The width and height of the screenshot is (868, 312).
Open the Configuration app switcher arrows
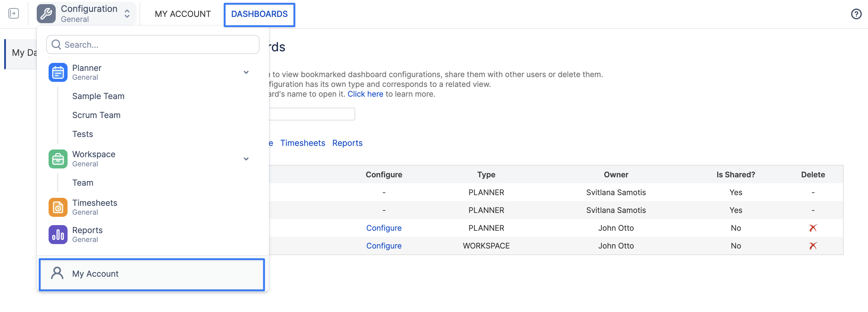tap(127, 13)
